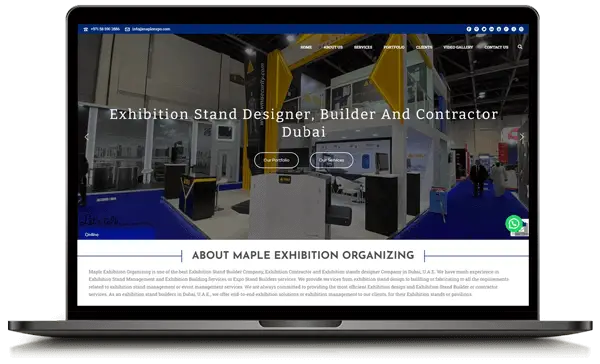
Task: Open the Clients menu item
Action: coord(424,47)
